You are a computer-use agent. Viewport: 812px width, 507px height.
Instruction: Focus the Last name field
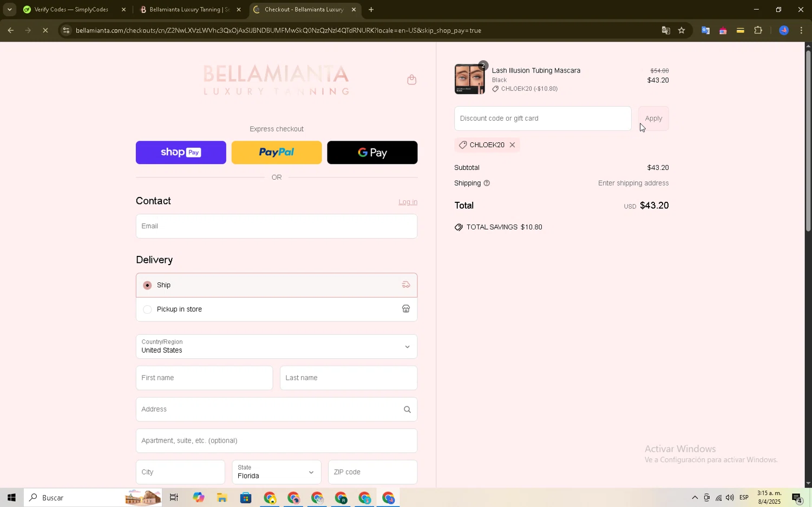[x=349, y=378]
